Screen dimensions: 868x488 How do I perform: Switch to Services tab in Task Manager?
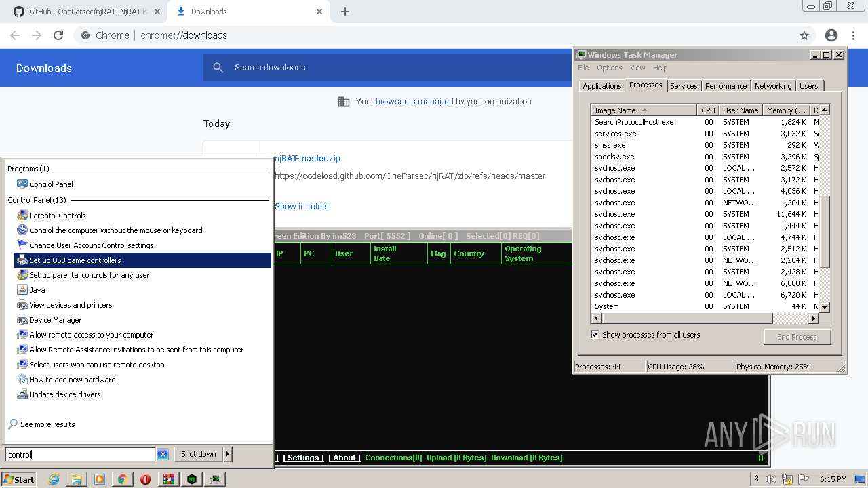tap(684, 86)
